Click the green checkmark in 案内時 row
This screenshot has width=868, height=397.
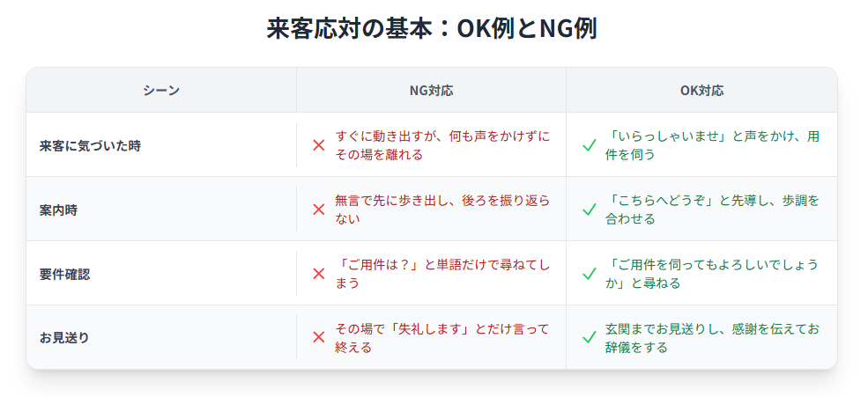click(589, 210)
